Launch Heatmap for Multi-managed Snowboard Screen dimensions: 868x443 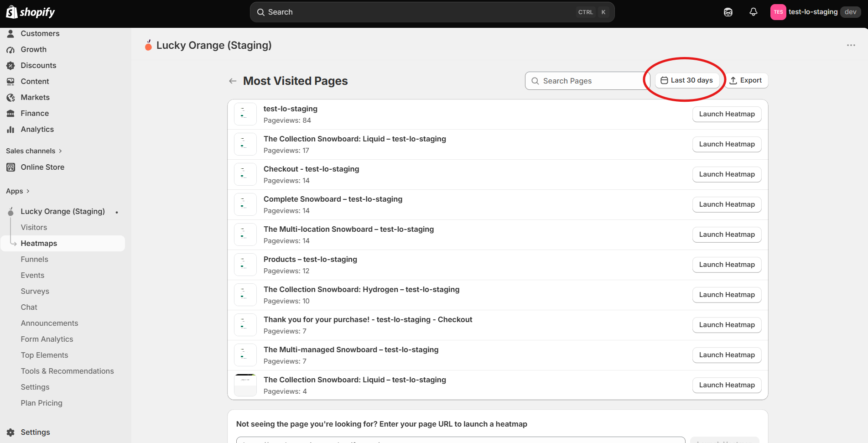[x=727, y=355]
